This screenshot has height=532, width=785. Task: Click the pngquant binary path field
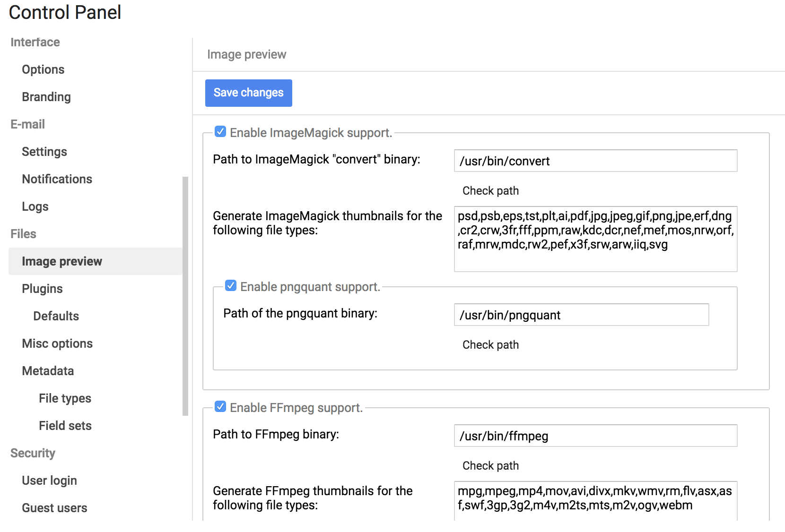581,315
